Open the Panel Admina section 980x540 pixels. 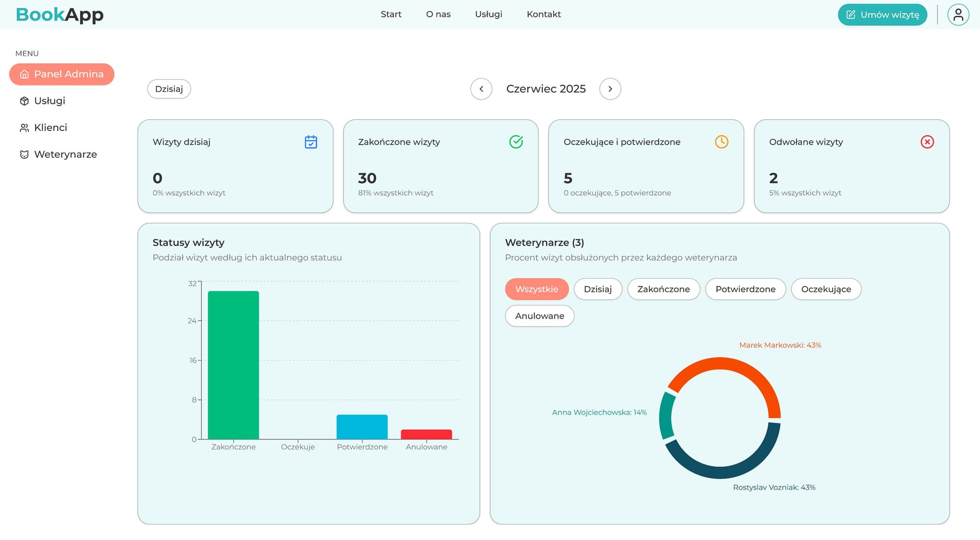point(61,74)
